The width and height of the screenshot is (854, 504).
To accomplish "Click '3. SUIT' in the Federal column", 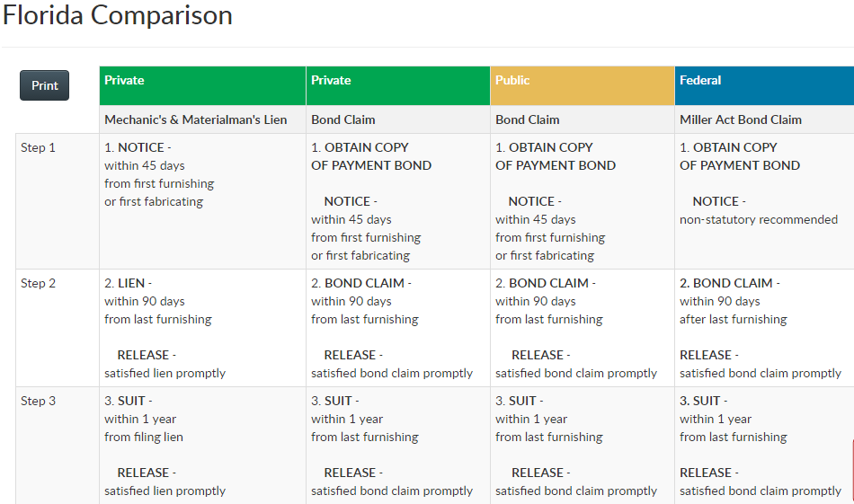I will 703,401.
